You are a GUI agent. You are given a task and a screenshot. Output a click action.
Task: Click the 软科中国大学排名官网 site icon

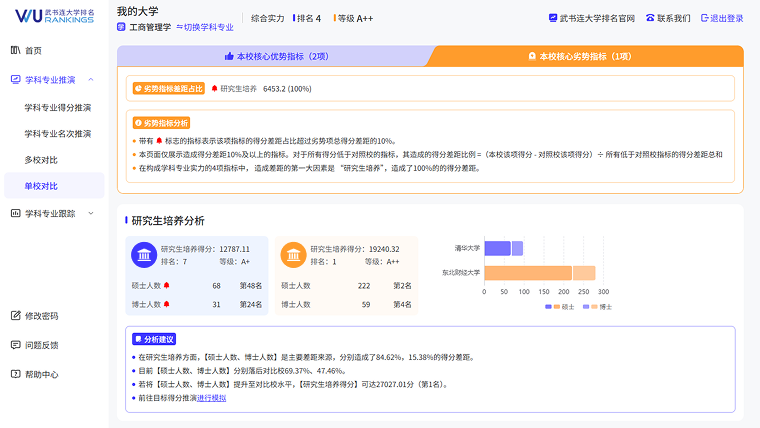[553, 18]
